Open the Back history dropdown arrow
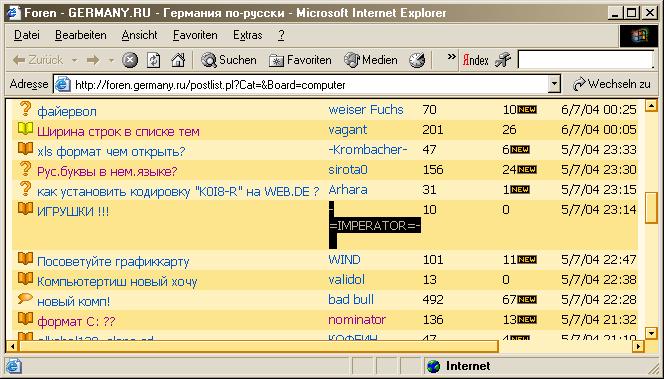664x379 pixels. point(75,61)
